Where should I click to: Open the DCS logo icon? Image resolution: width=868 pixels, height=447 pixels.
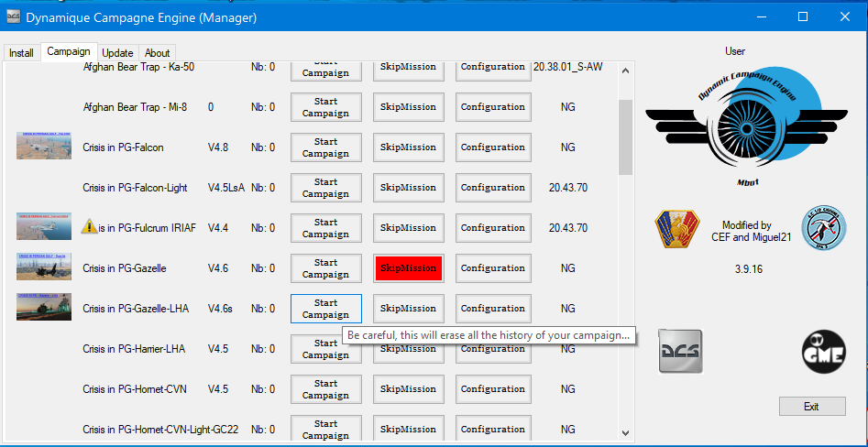pos(680,351)
